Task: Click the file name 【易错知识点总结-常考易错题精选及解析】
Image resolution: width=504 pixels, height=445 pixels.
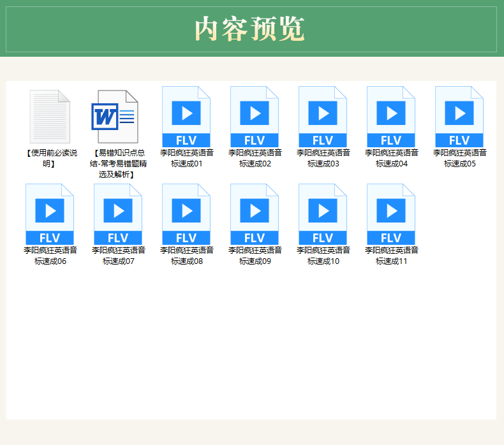Action: click(x=118, y=164)
